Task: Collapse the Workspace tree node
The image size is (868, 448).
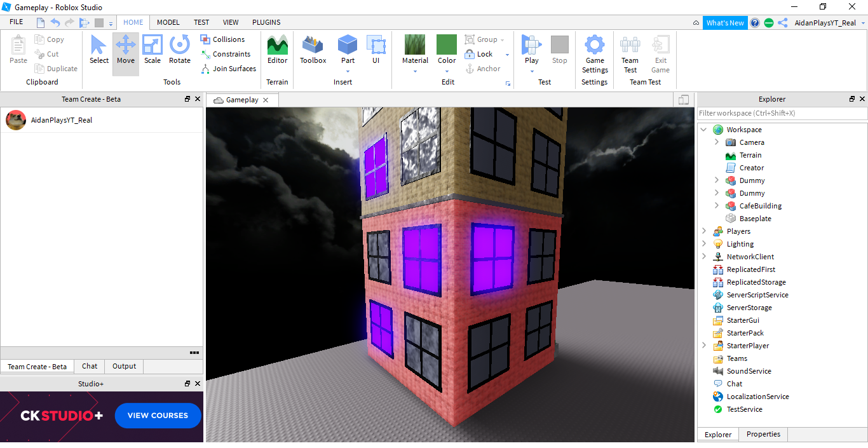Action: click(704, 130)
